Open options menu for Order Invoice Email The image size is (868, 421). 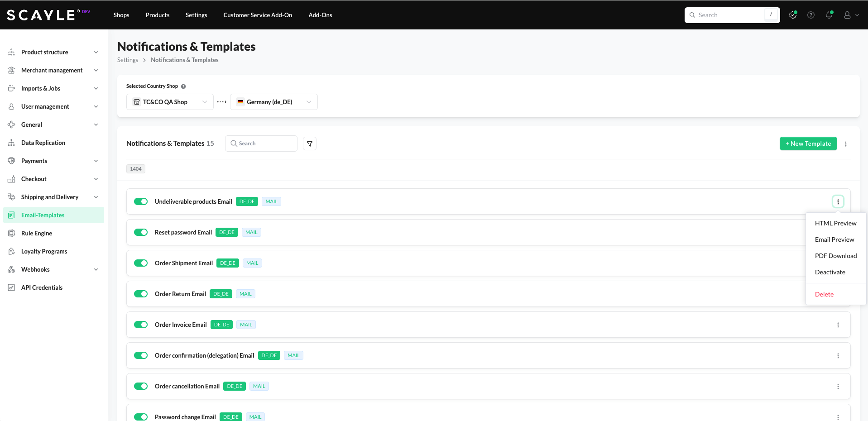(x=838, y=325)
